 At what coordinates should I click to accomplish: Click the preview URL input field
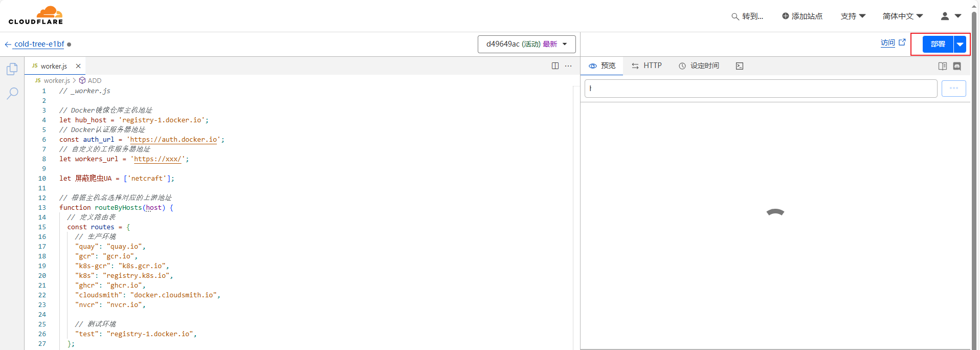coord(761,89)
